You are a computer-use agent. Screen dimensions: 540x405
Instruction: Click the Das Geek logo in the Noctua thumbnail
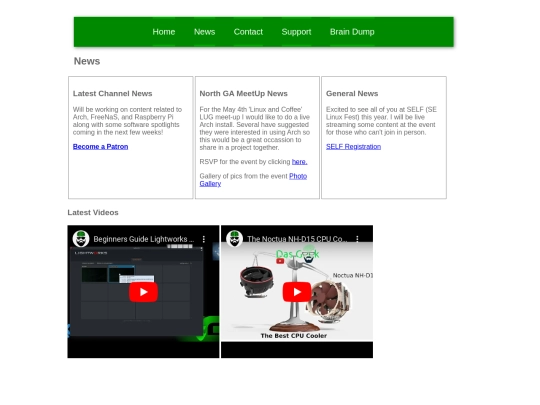pyautogui.click(x=298, y=255)
